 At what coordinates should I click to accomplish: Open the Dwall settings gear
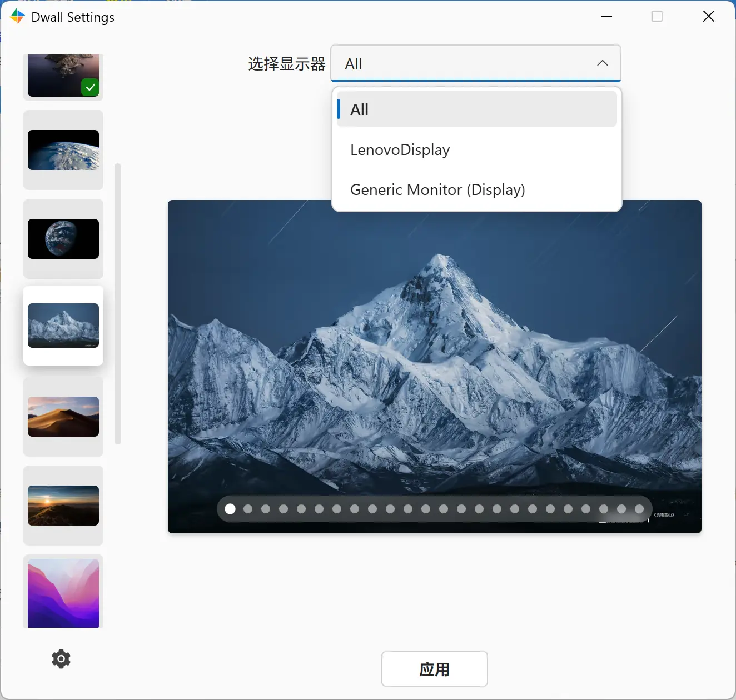pyautogui.click(x=60, y=658)
